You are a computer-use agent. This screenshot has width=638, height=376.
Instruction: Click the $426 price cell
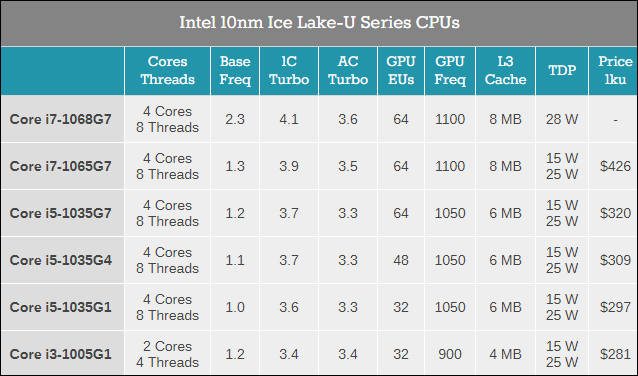click(615, 166)
